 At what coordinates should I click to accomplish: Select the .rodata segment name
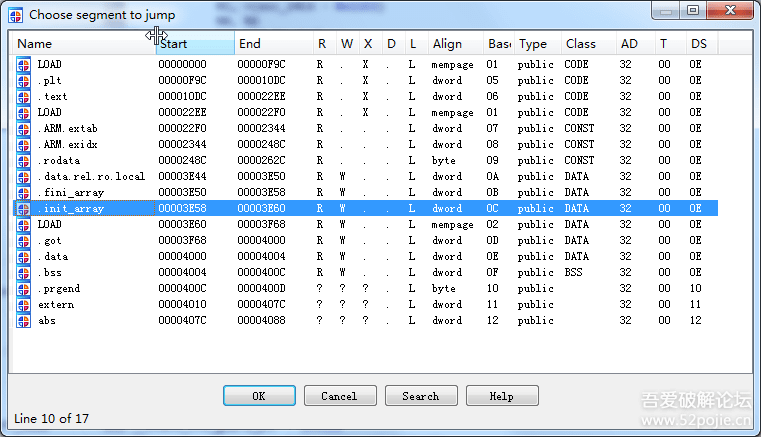click(59, 161)
